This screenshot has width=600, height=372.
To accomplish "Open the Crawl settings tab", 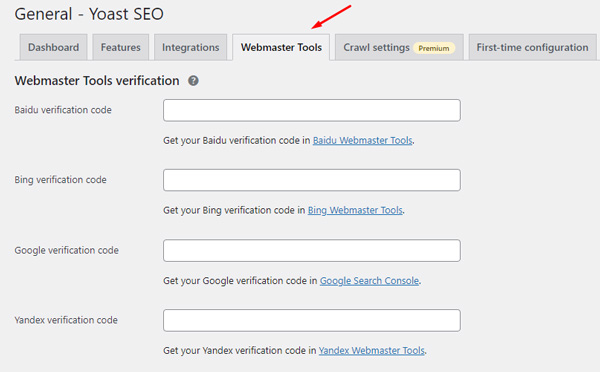I will point(399,47).
